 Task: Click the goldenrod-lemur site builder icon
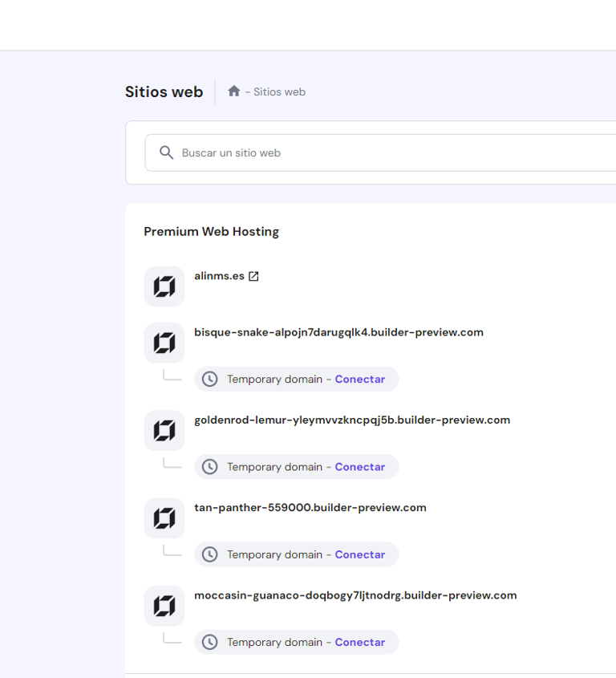(x=164, y=431)
